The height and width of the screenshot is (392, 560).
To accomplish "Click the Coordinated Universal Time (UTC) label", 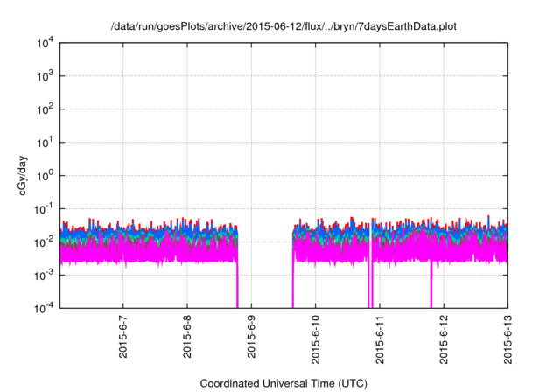I will 283,383.
